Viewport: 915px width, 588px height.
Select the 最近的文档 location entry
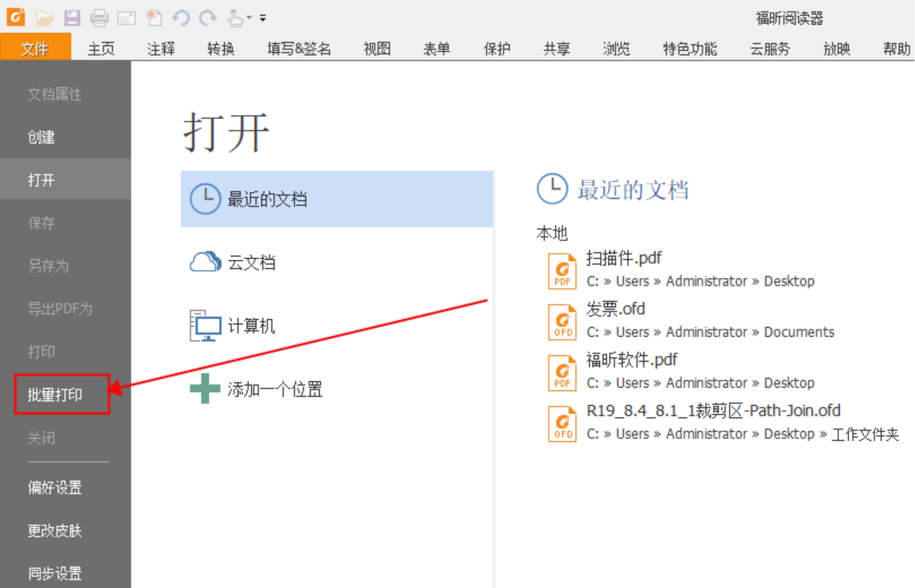coord(337,199)
